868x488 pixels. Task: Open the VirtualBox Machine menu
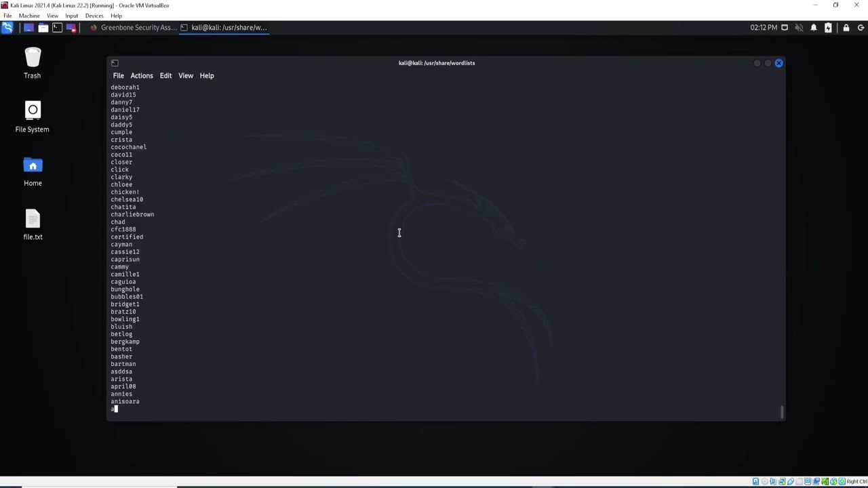tap(28, 16)
